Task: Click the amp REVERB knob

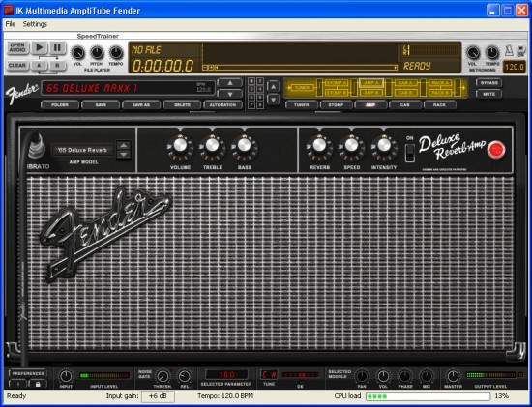Action: click(x=319, y=146)
